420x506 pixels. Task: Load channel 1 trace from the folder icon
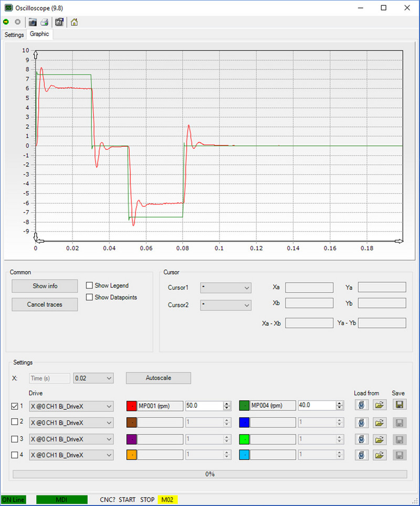coord(380,406)
